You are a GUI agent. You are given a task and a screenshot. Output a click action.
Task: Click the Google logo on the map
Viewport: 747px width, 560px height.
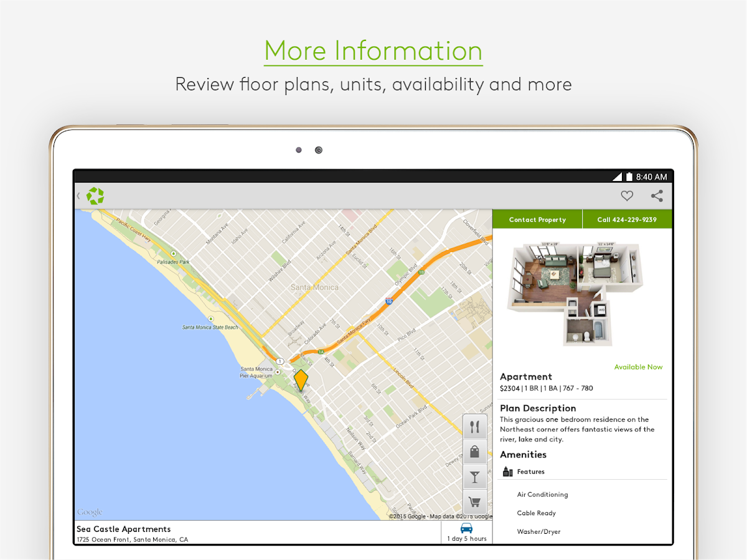point(88,511)
